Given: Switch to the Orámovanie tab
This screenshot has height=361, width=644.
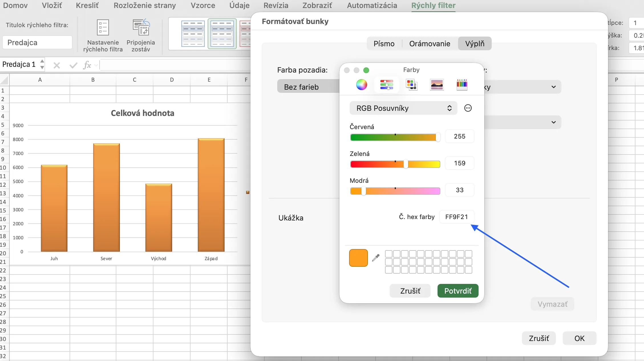Looking at the screenshot, I should (x=430, y=43).
